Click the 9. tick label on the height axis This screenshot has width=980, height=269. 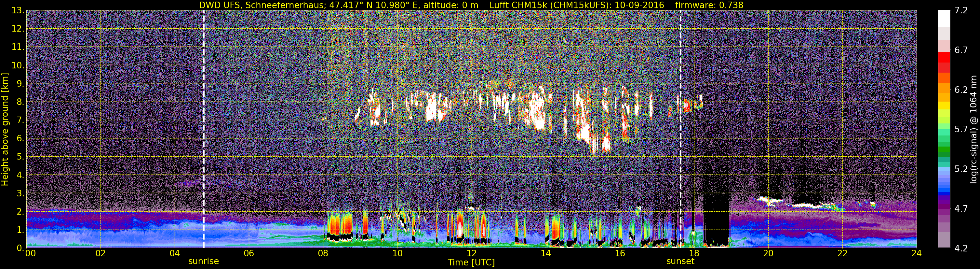click(20, 84)
